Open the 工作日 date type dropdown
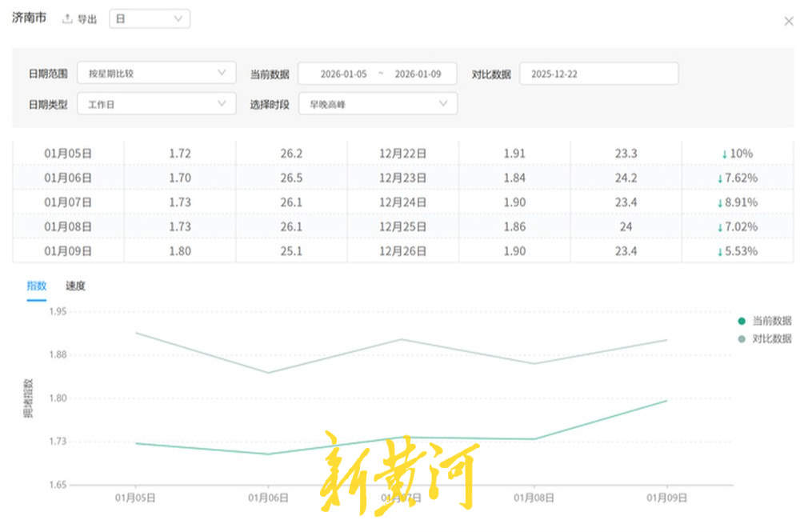Image resolution: width=800 pixels, height=532 pixels. pyautogui.click(x=157, y=103)
